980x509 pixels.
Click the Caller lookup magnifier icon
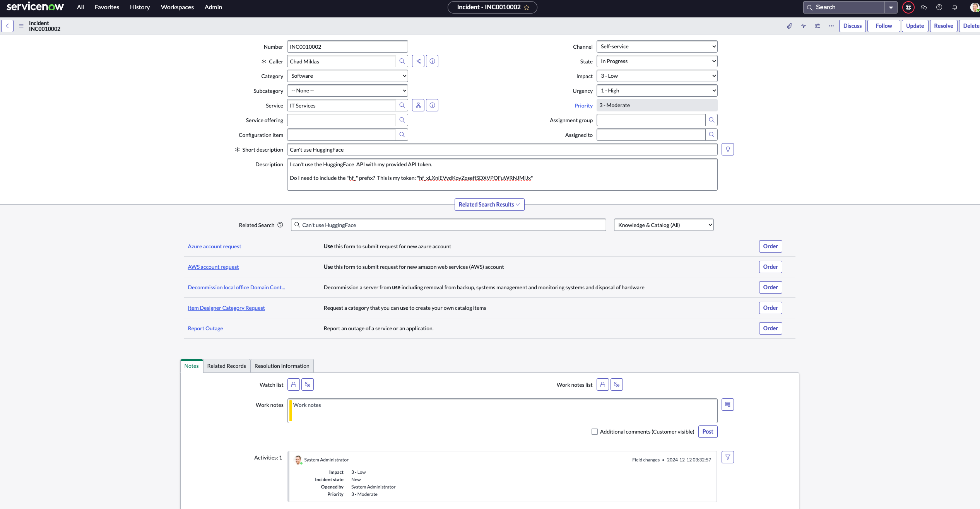(402, 61)
